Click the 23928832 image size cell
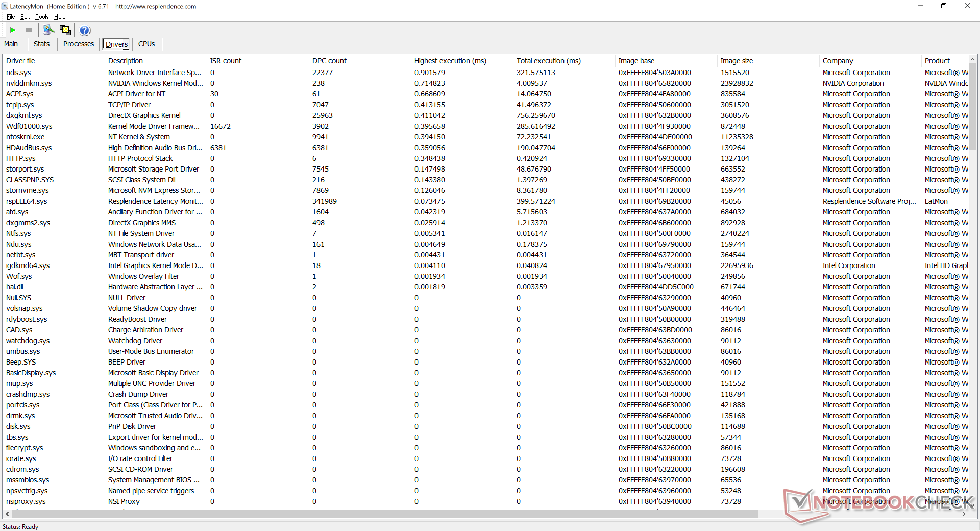Screen dimensions: 980x531 [737, 83]
